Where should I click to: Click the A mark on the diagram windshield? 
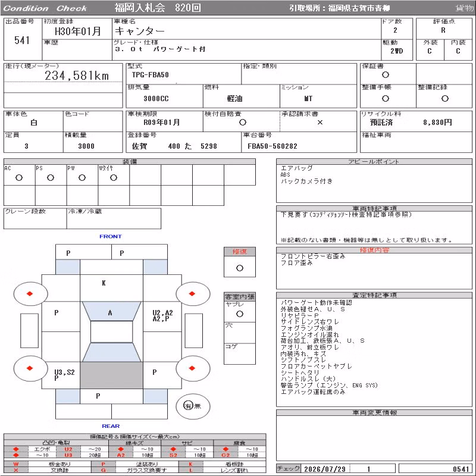click(x=110, y=313)
